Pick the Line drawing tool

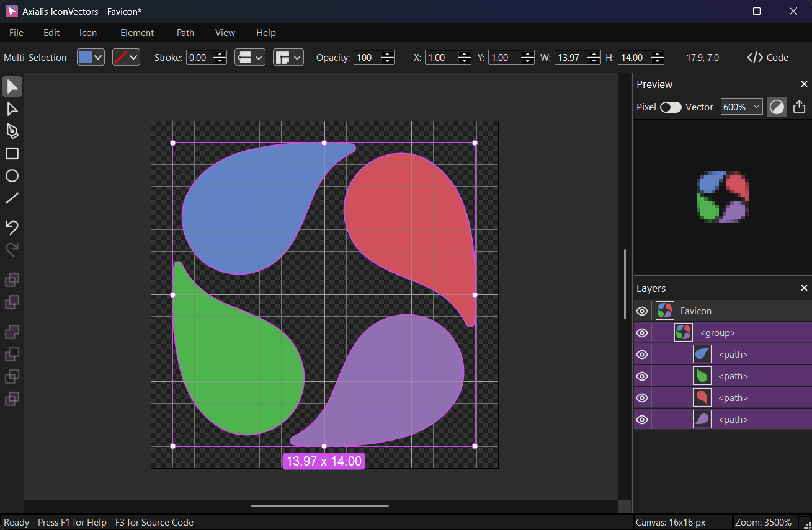pyautogui.click(x=12, y=198)
